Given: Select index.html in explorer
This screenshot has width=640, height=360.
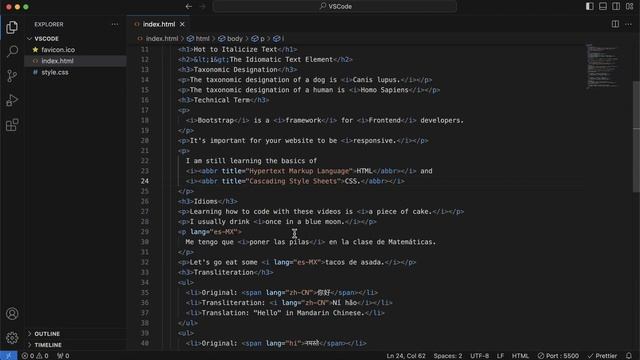Looking at the screenshot, I should click(x=76, y=61).
